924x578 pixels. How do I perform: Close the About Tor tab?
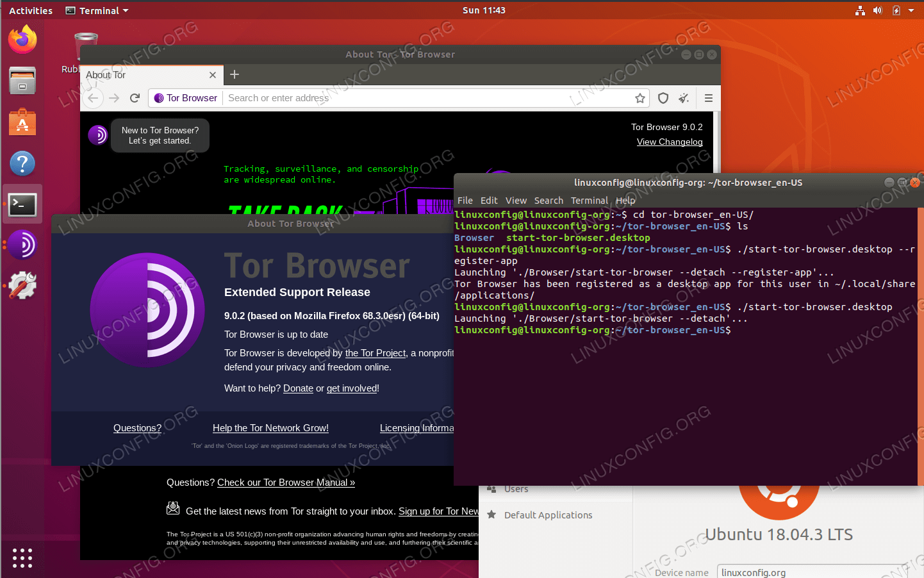213,75
